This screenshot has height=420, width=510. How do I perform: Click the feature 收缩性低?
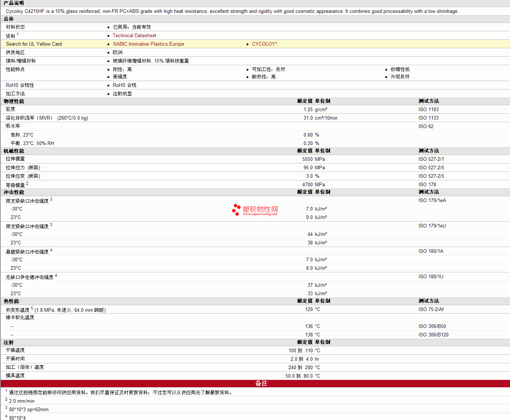[x=400, y=69]
